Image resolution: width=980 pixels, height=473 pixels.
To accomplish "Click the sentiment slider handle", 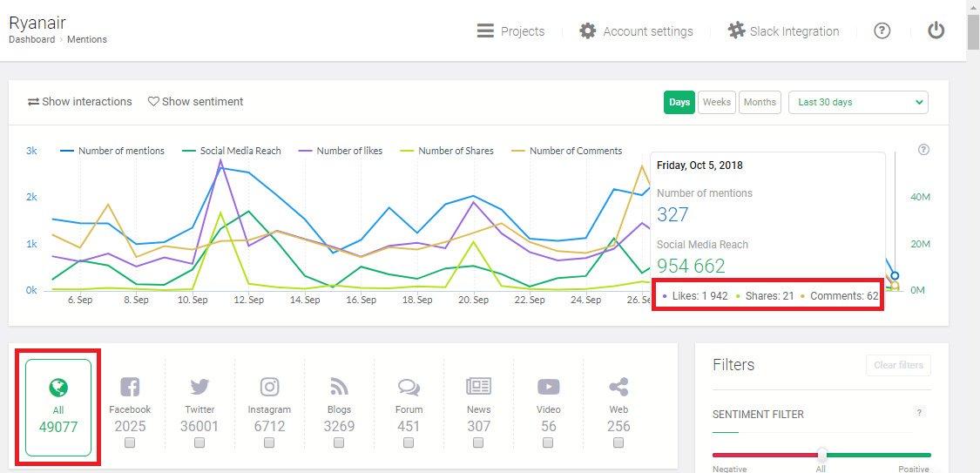I will (821, 454).
